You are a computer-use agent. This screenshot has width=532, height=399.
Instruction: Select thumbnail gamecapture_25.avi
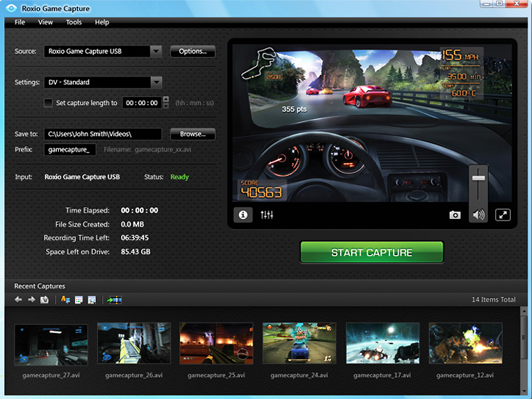[216, 344]
